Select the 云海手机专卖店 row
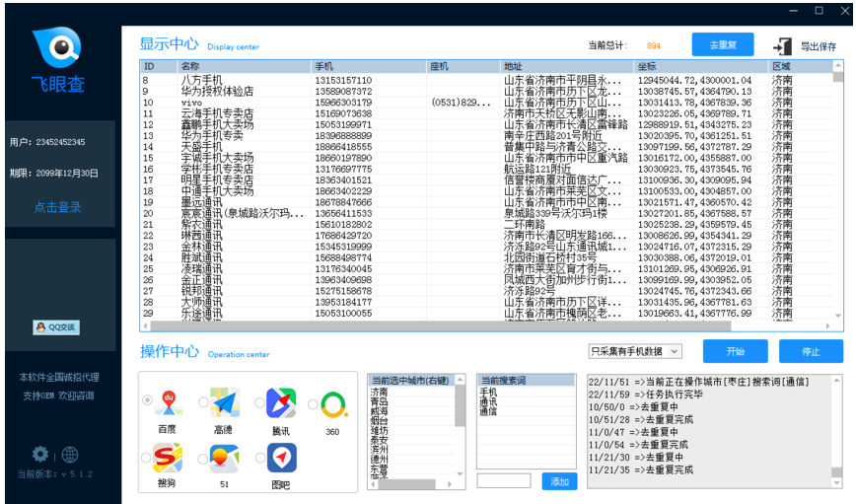This screenshot has width=856, height=504. (486, 113)
